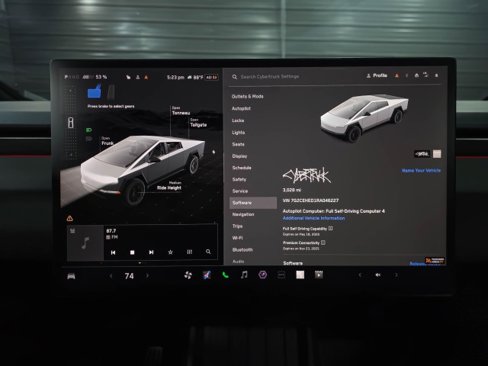Toggle the headlight indicator icon
The image size is (488, 366).
point(89,130)
